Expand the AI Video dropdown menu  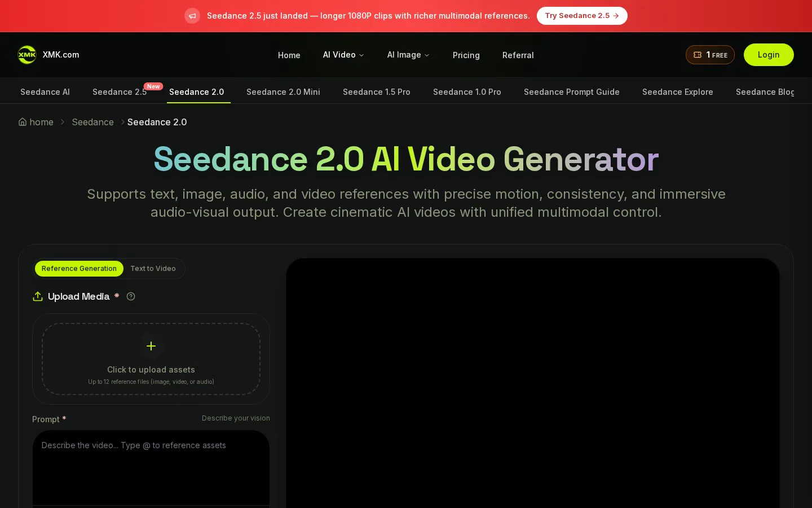click(343, 55)
